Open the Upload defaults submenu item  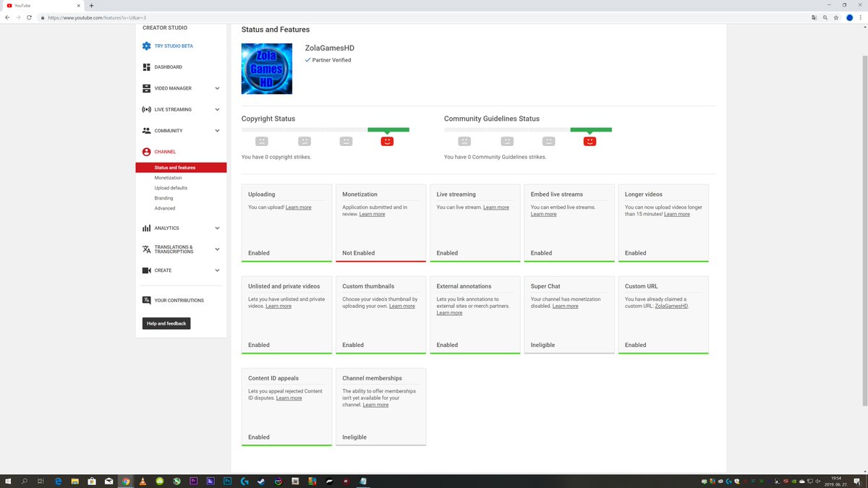click(171, 188)
